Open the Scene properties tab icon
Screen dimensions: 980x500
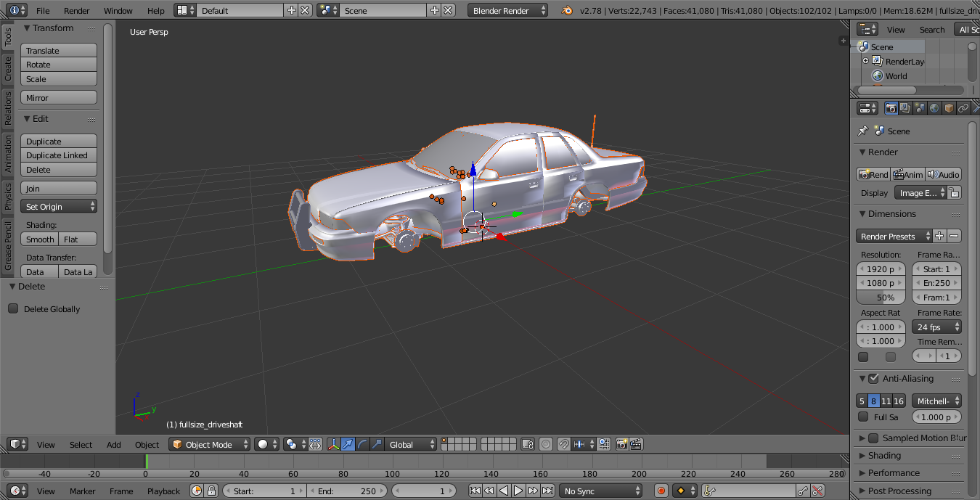[x=920, y=108]
